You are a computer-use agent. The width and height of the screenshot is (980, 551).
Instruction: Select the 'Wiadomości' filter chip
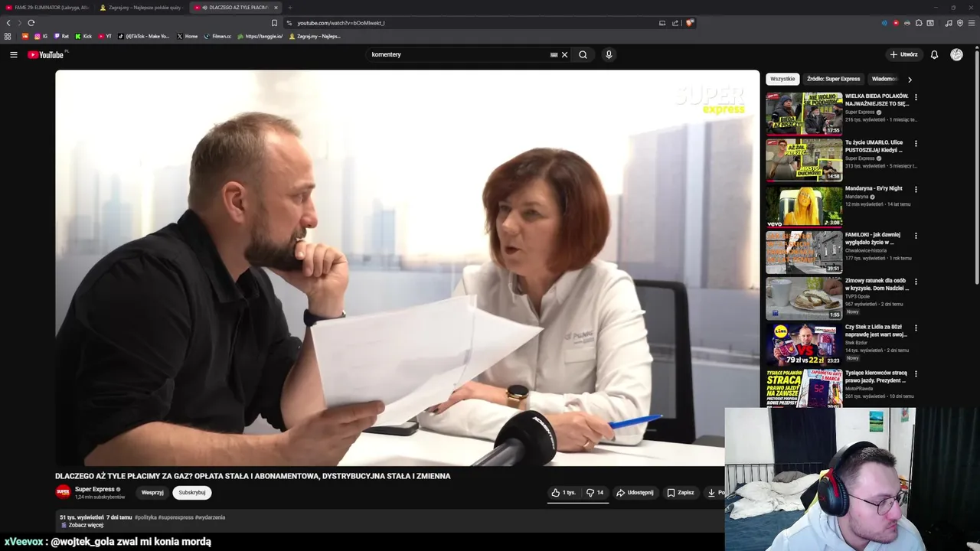(884, 79)
